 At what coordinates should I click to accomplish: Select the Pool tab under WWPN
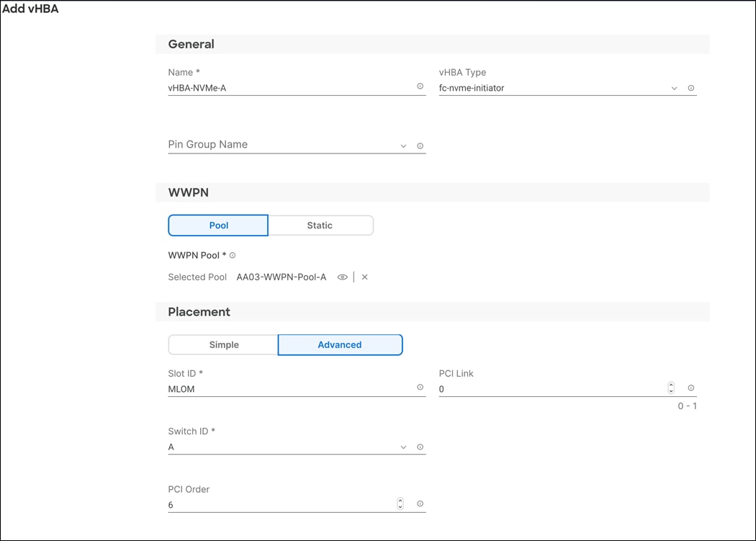pos(218,225)
